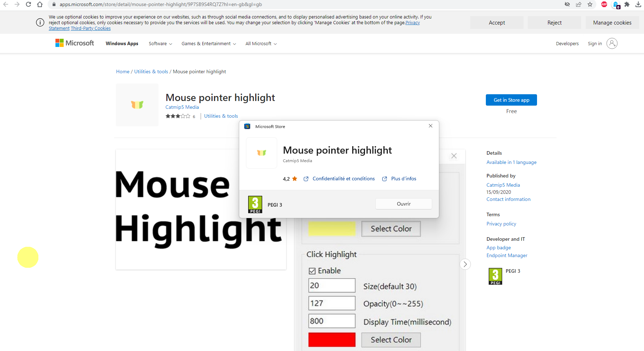Open the ABP Adblock Plus extension

pos(604,4)
